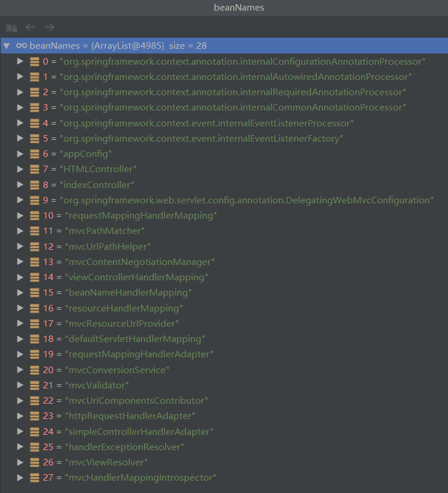Expand element 3 internalCommonAnnotationProcessor
Screen dimensions: 448x493
[x=20, y=108]
